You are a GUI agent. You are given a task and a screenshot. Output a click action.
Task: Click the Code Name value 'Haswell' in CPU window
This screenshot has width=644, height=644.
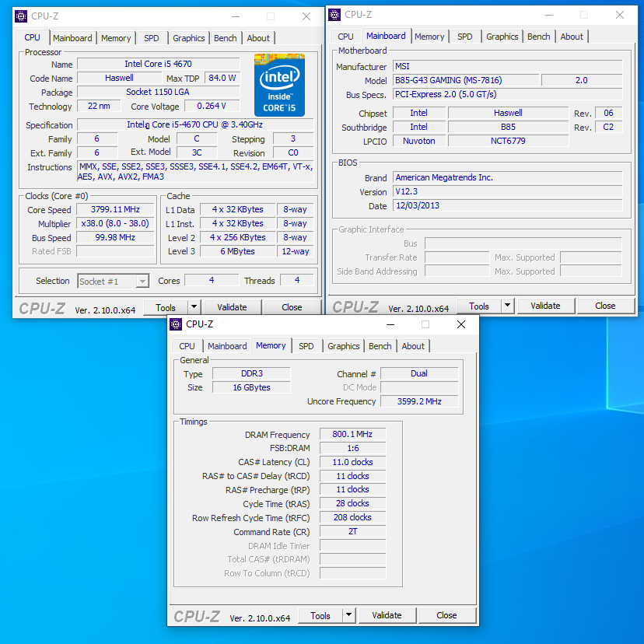tap(119, 78)
